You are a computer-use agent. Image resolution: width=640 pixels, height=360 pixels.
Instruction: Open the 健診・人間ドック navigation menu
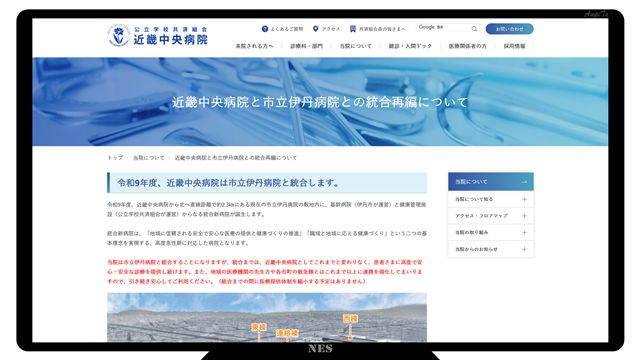click(410, 46)
